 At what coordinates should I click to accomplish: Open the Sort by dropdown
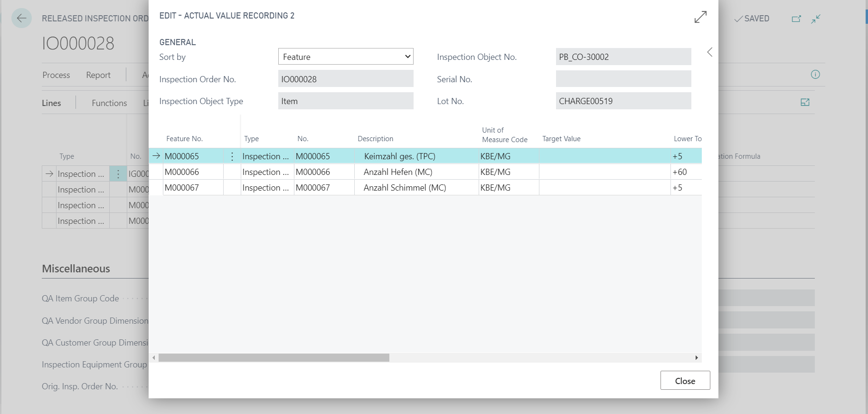(x=346, y=57)
